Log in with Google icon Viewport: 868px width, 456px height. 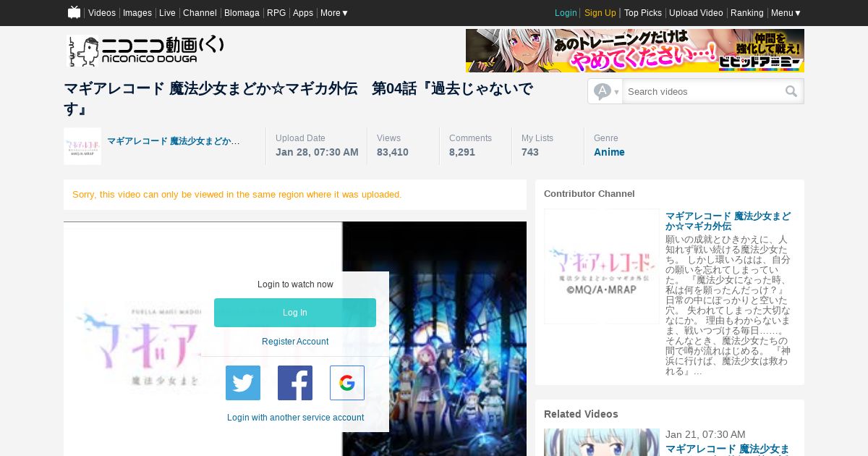pos(347,383)
